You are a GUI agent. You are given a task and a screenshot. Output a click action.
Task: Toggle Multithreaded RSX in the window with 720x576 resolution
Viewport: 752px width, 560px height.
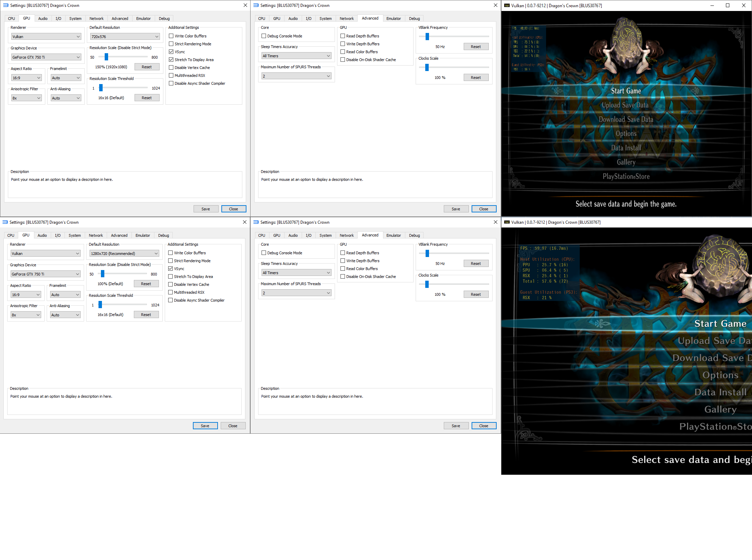[x=171, y=75]
